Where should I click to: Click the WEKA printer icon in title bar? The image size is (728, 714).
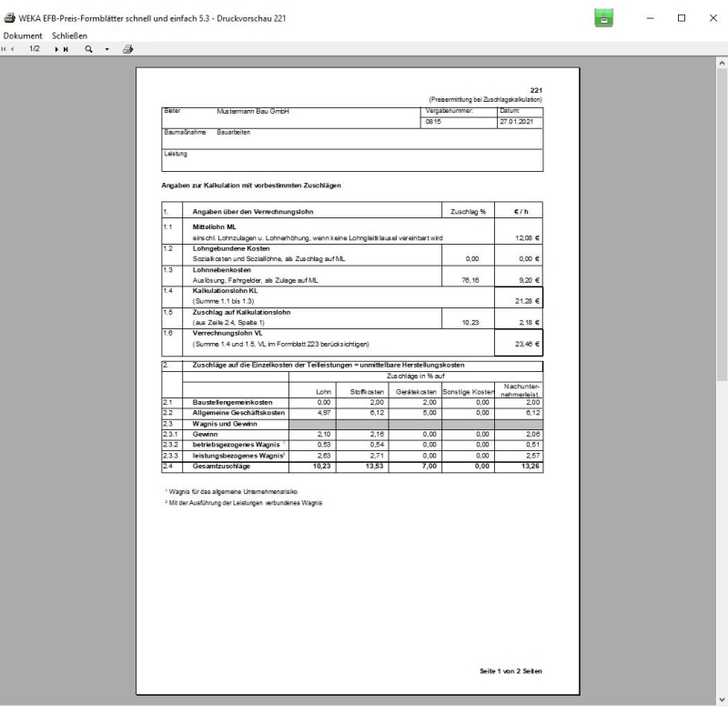coord(10,19)
